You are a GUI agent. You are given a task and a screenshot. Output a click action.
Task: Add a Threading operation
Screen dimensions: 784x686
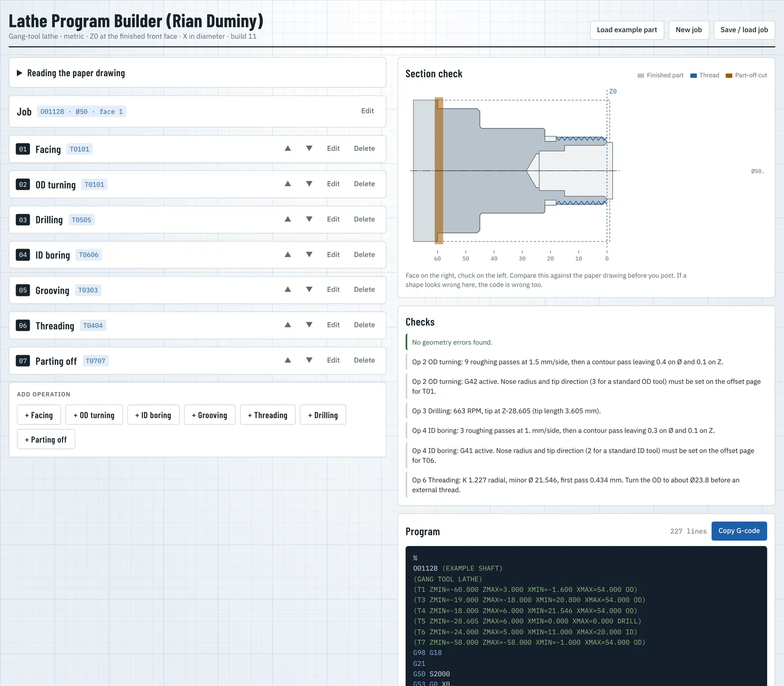[x=268, y=415]
